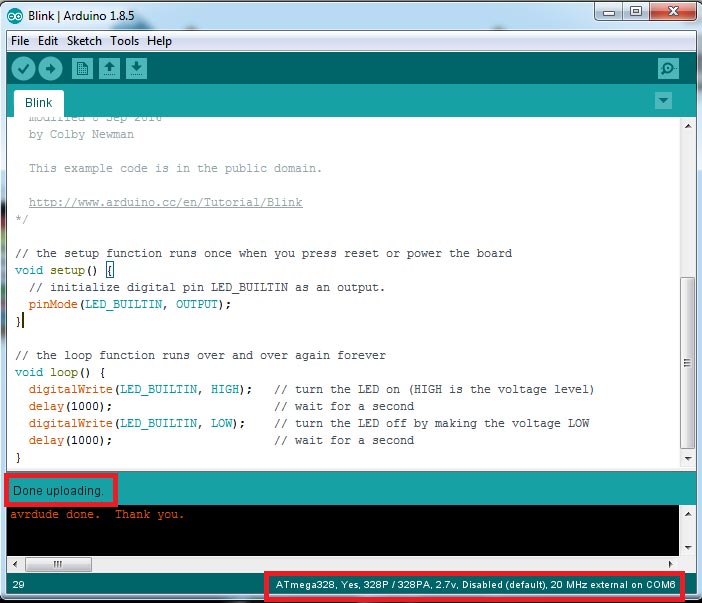
Task: Click line number 29 in status bar
Action: point(18,585)
